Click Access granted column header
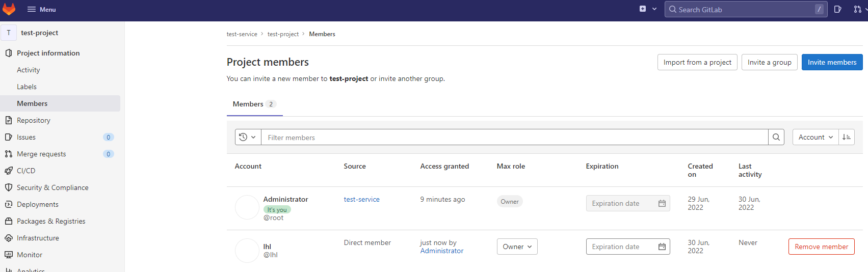The image size is (868, 272). 444,166
